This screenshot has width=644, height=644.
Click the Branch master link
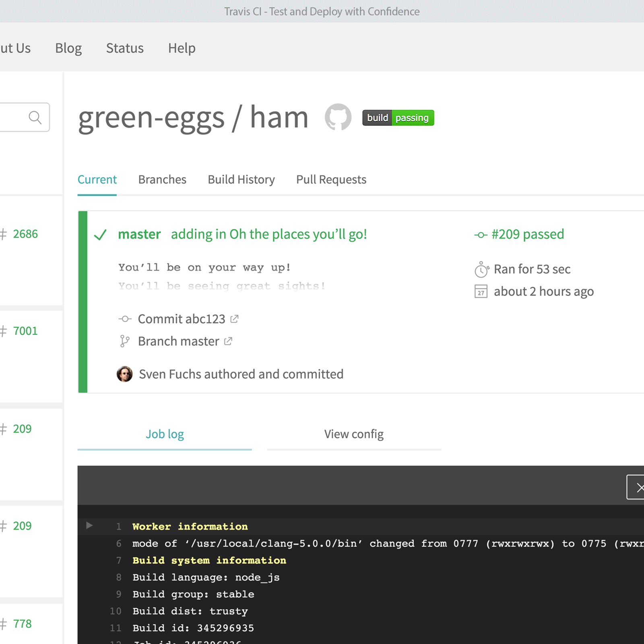(179, 341)
